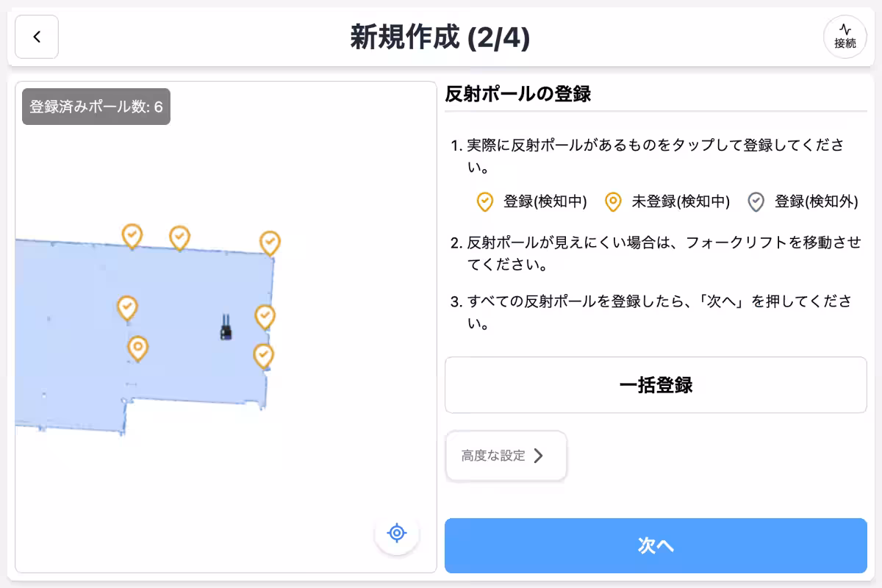Select the top-left registered pole pin

131,237
